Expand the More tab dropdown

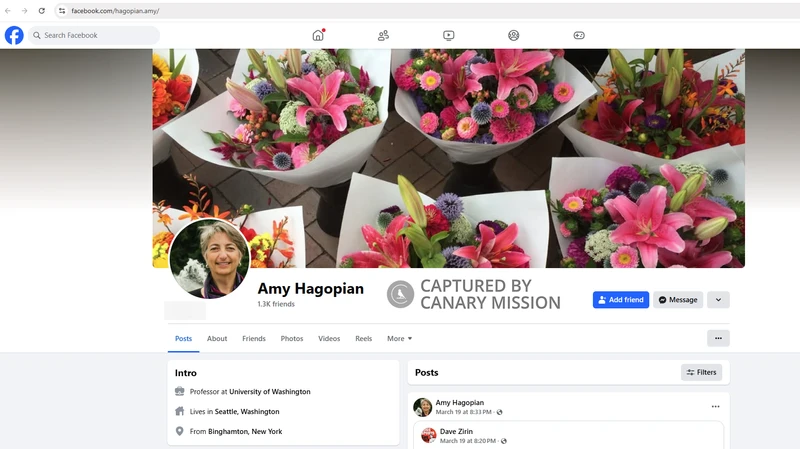(x=399, y=338)
